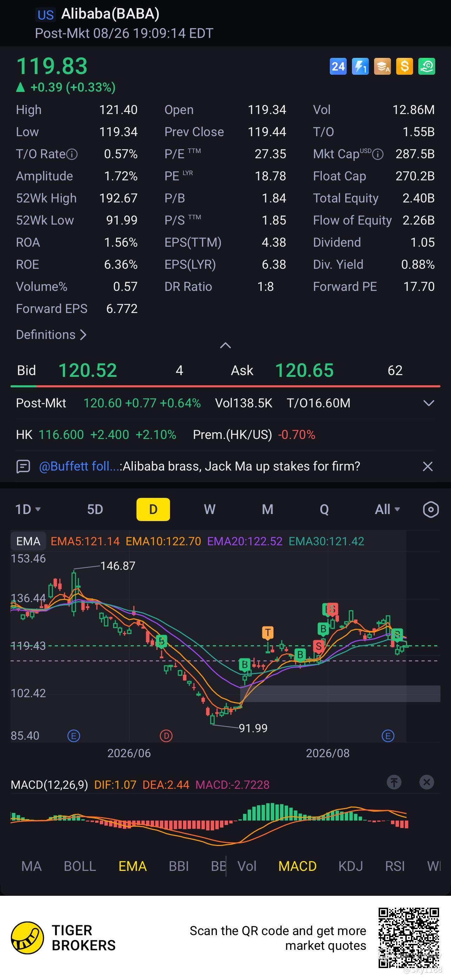The height and width of the screenshot is (980, 451).
Task: Switch sub-chart to KDJ indicator
Action: pyautogui.click(x=351, y=866)
